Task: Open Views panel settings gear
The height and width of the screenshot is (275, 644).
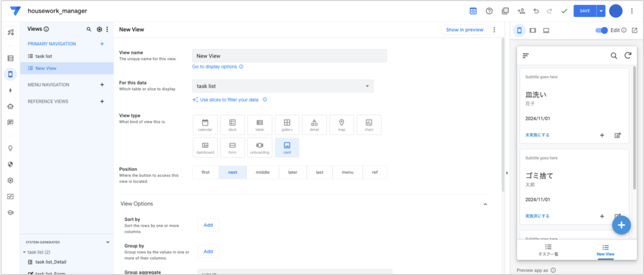Action: 99,30
